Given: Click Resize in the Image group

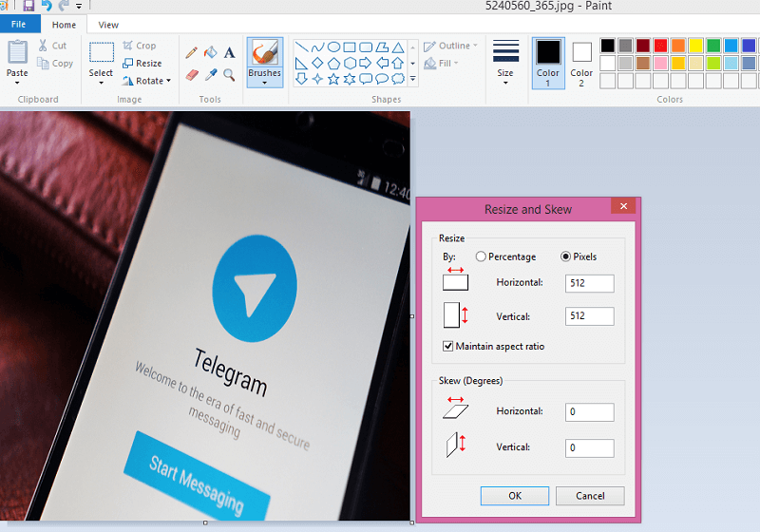Looking at the screenshot, I should [x=142, y=64].
